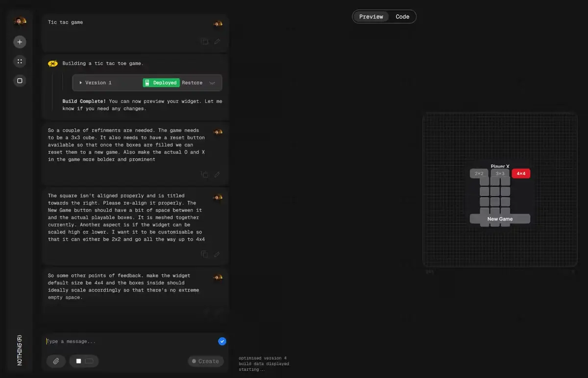Open the user avatar at top of sidebar
Screen dimensions: 588x378
[20, 22]
